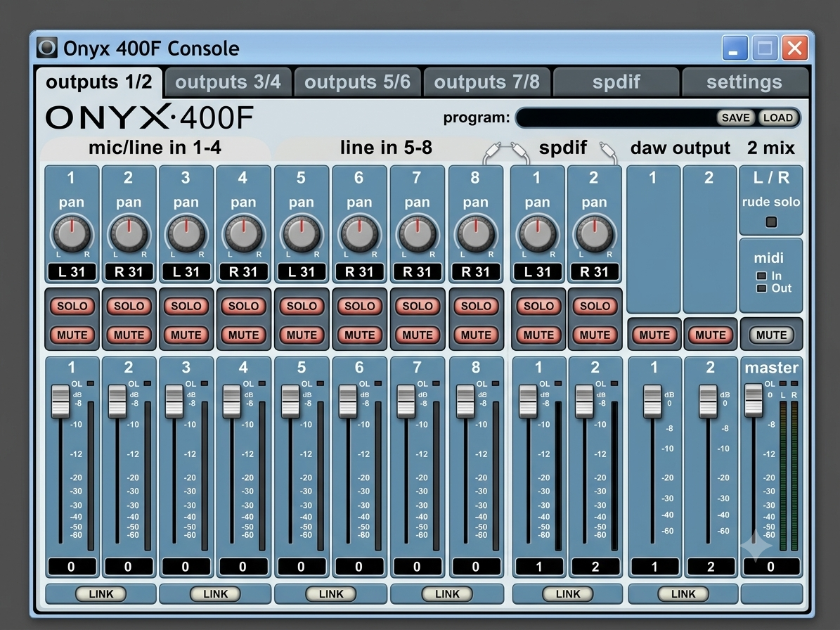Screen dimensions: 840x630
Task: Go to the spdif tab
Action: 616,82
